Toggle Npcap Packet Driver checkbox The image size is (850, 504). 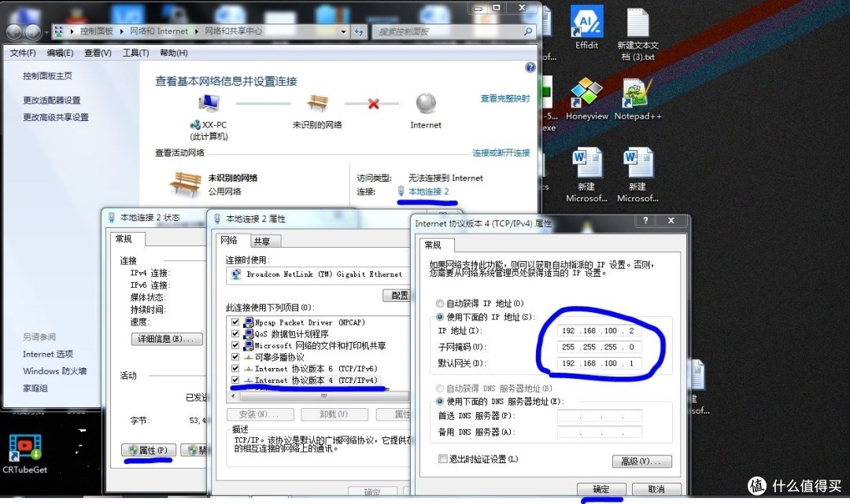click(235, 322)
